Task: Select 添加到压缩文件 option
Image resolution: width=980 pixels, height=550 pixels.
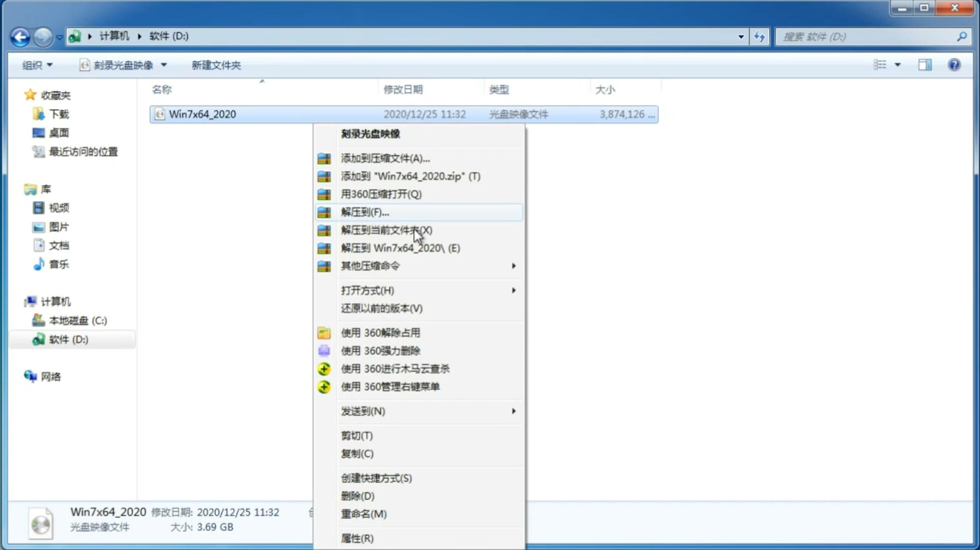Action: click(x=385, y=158)
